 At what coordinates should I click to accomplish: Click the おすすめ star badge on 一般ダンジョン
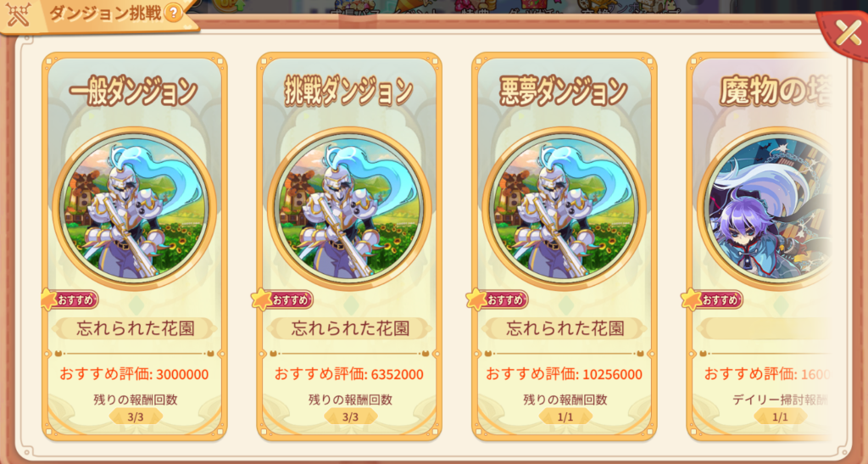tap(70, 299)
